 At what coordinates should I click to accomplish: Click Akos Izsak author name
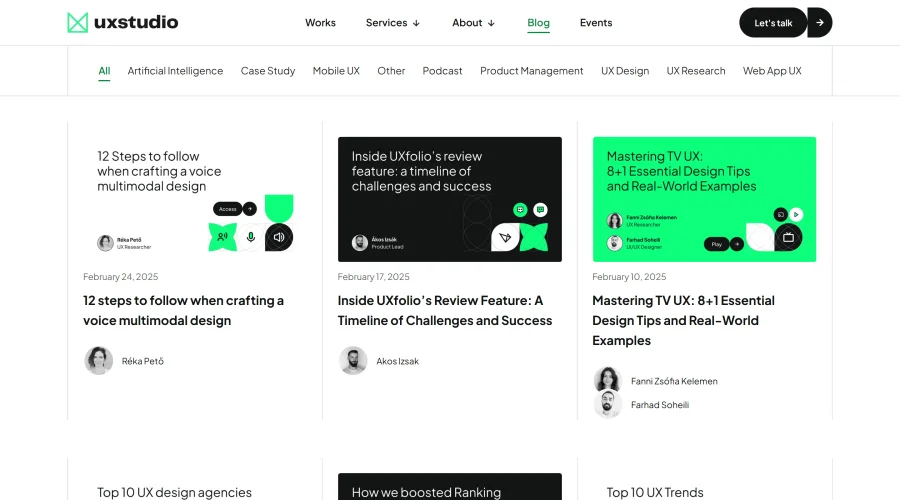[x=398, y=361]
